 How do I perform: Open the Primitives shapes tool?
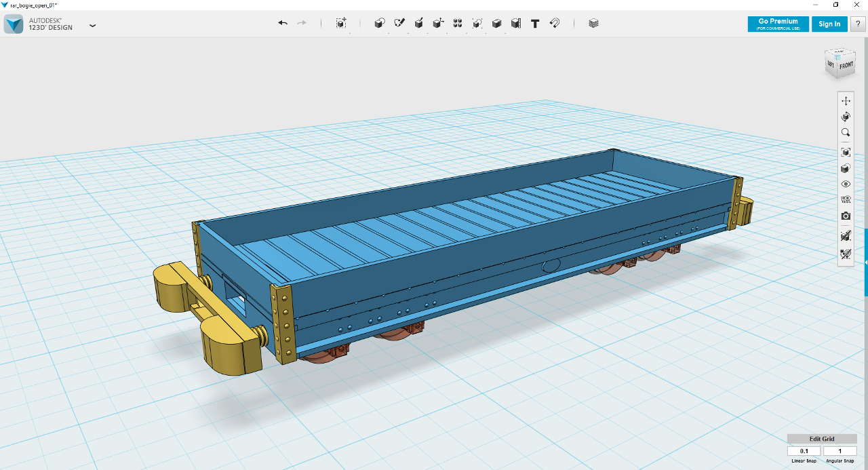[380, 23]
